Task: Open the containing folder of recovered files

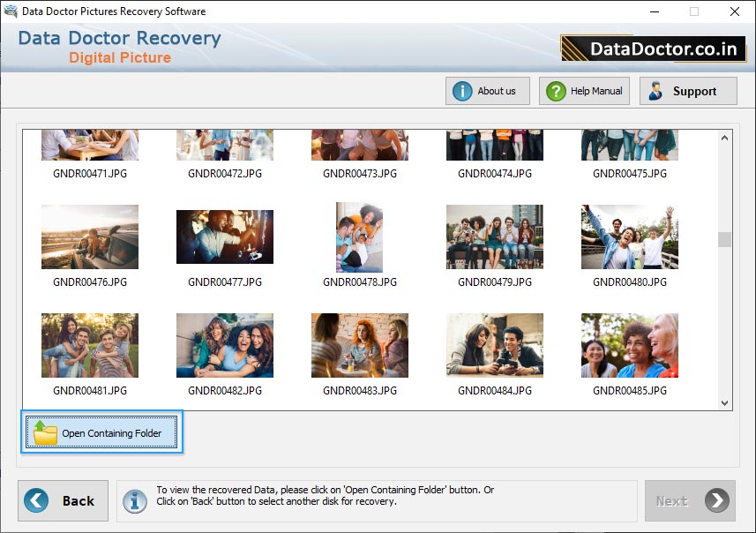Action: click(101, 432)
